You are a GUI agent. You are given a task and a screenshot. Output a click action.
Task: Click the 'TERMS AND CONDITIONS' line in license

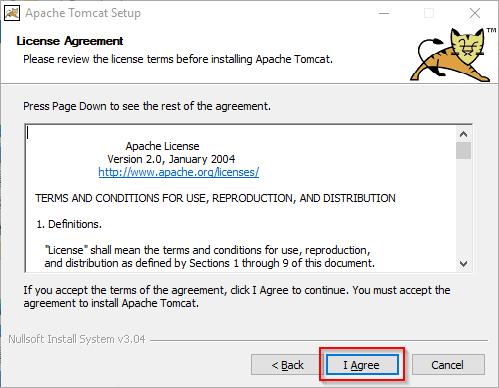(x=215, y=198)
